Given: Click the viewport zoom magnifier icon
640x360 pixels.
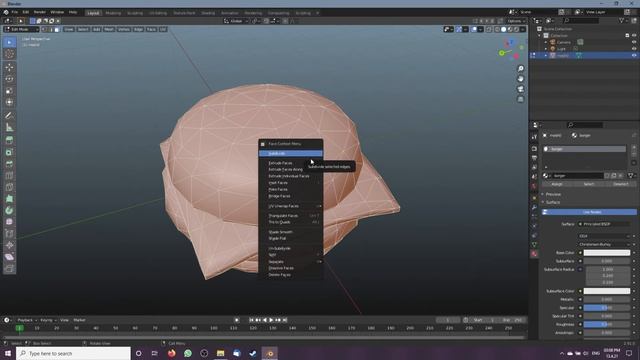Looking at the screenshot, I should click(520, 69).
